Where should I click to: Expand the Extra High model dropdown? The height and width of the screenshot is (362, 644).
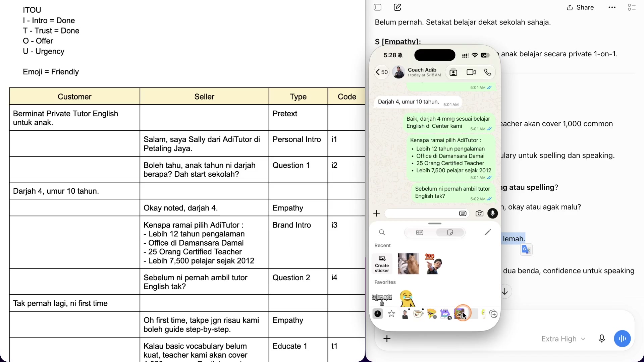[x=563, y=339]
